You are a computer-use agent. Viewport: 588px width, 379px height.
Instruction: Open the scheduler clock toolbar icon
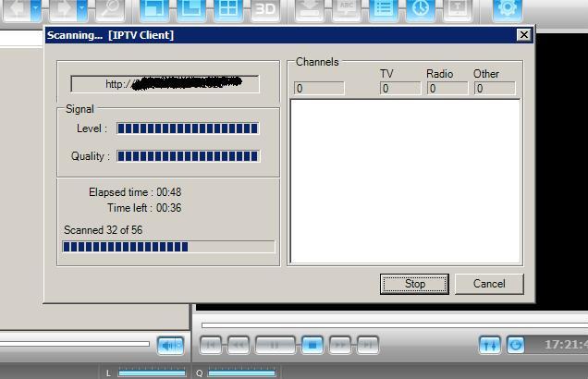coord(421,10)
